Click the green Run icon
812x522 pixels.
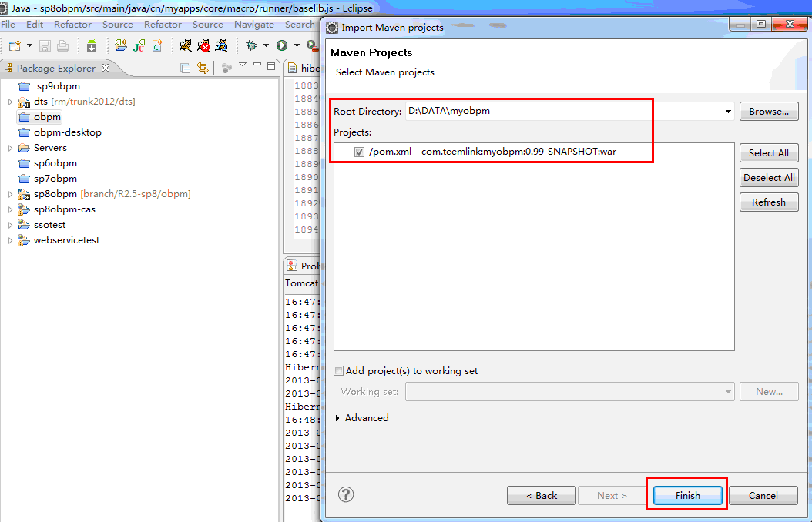[282, 45]
